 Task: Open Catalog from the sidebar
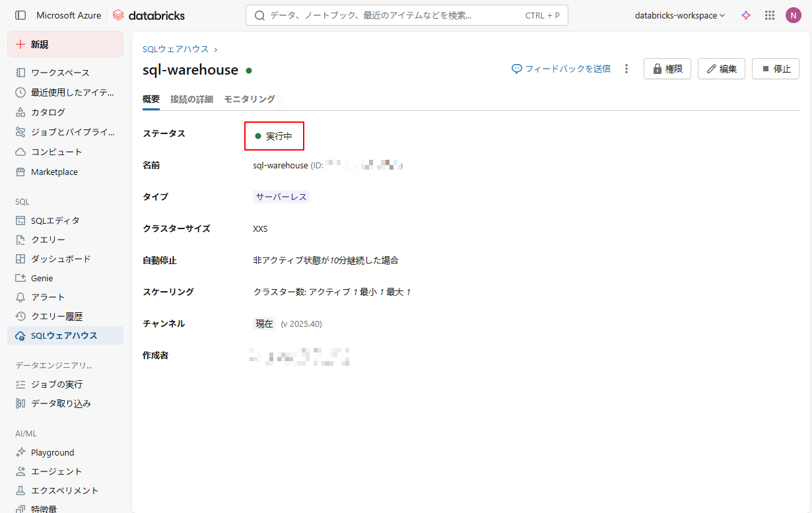click(48, 112)
